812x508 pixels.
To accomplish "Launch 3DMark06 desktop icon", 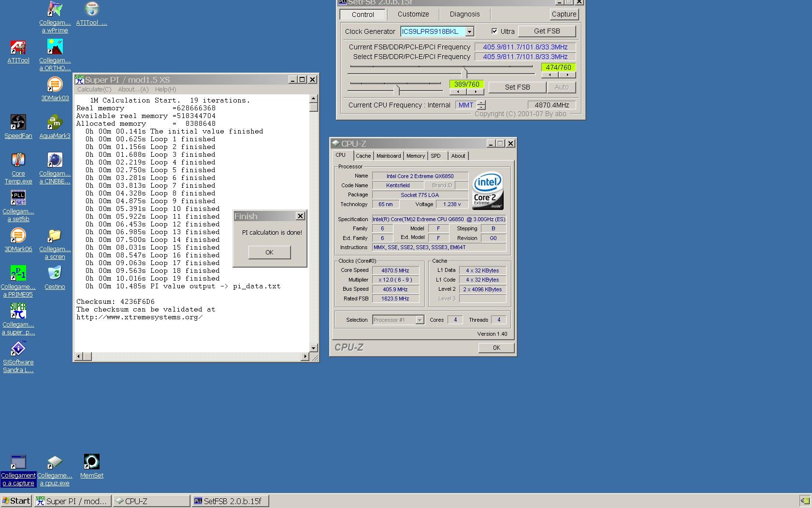I will (x=18, y=236).
